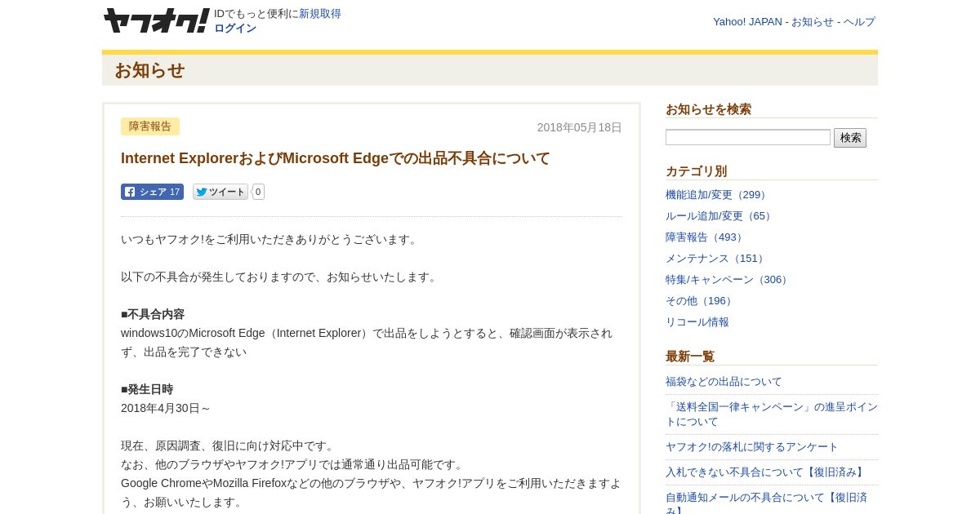This screenshot has width=980, height=514.
Task: Click the ■発生日時 heading
Action: pos(147,389)
